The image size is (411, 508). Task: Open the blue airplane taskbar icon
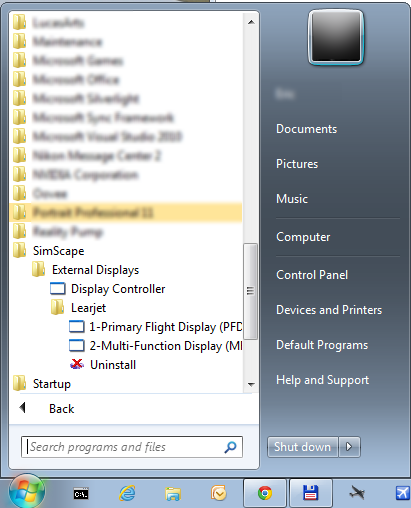(x=402, y=493)
